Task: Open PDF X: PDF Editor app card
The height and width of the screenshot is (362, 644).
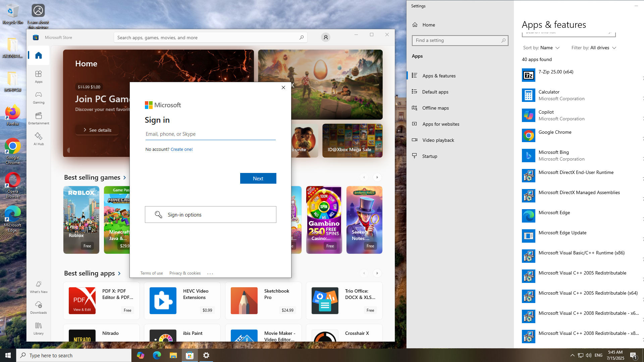Action: pos(101,301)
